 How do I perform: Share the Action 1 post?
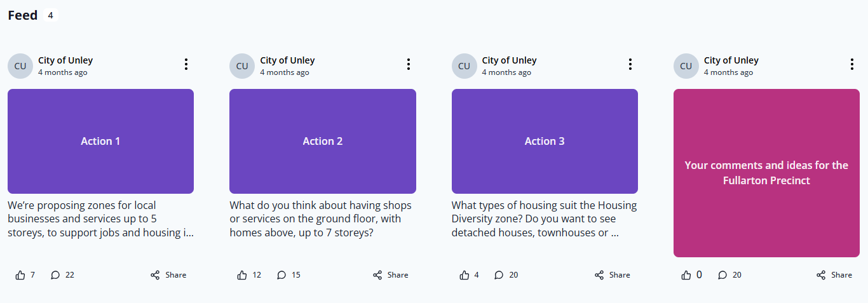[168, 275]
